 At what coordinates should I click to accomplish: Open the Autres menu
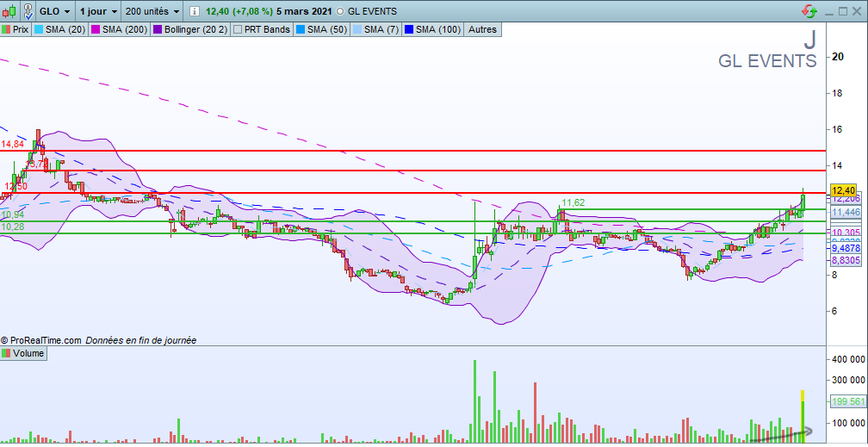point(483,29)
